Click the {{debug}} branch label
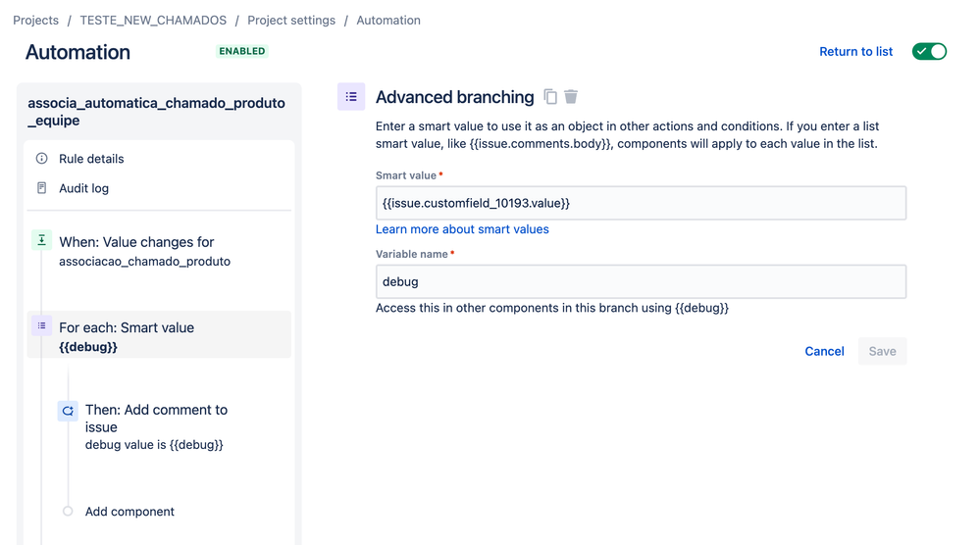The width and height of the screenshot is (980, 545). (x=88, y=346)
